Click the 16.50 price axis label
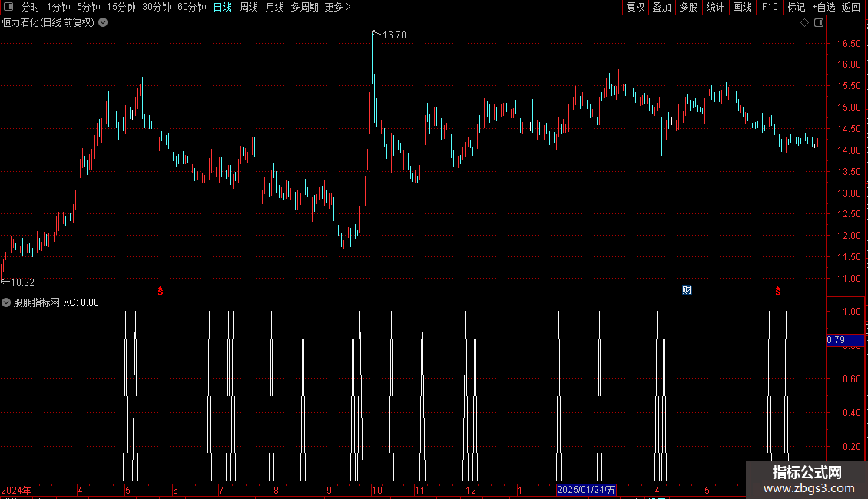Screen dimensions: 868x499 pos(849,43)
